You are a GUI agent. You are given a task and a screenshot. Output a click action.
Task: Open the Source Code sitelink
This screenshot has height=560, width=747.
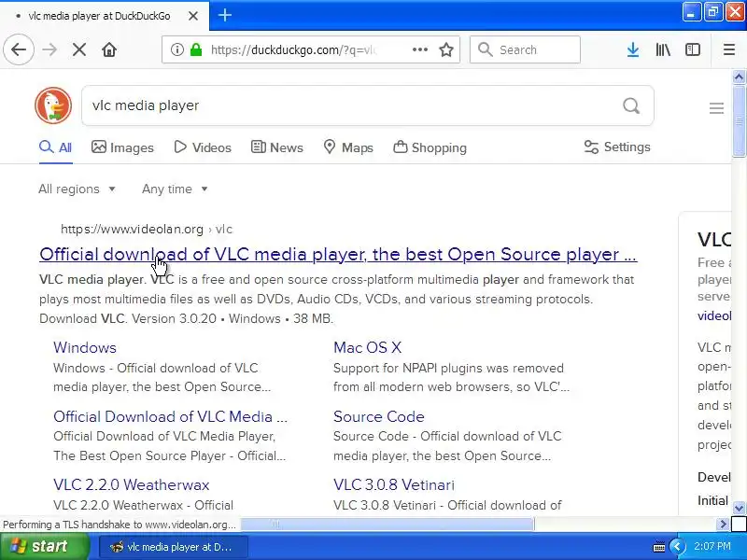tap(379, 416)
